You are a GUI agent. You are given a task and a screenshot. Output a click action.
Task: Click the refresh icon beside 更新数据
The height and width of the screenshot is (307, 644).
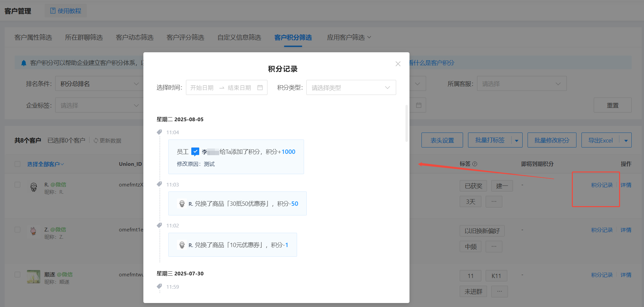coord(96,141)
